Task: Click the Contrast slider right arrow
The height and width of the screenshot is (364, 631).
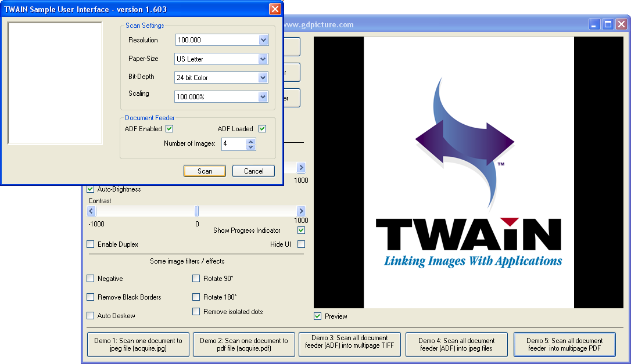Action: 301,211
